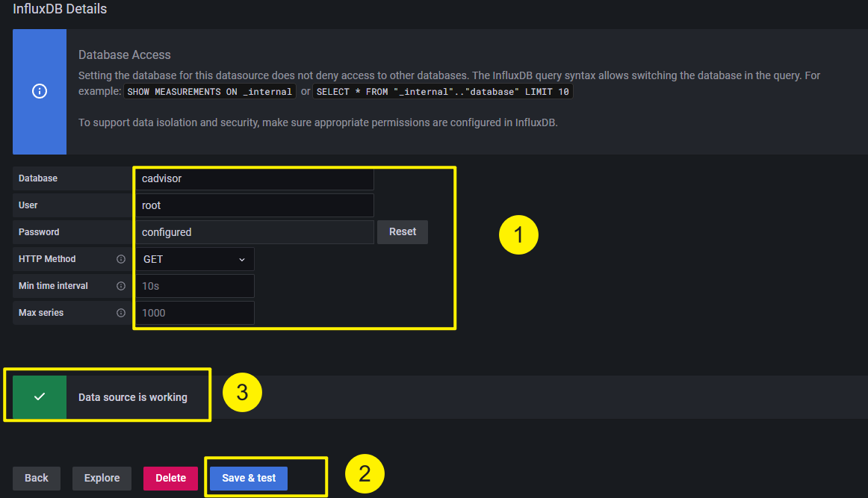The image size is (868, 498).
Task: Delete this data source
Action: pyautogui.click(x=170, y=478)
